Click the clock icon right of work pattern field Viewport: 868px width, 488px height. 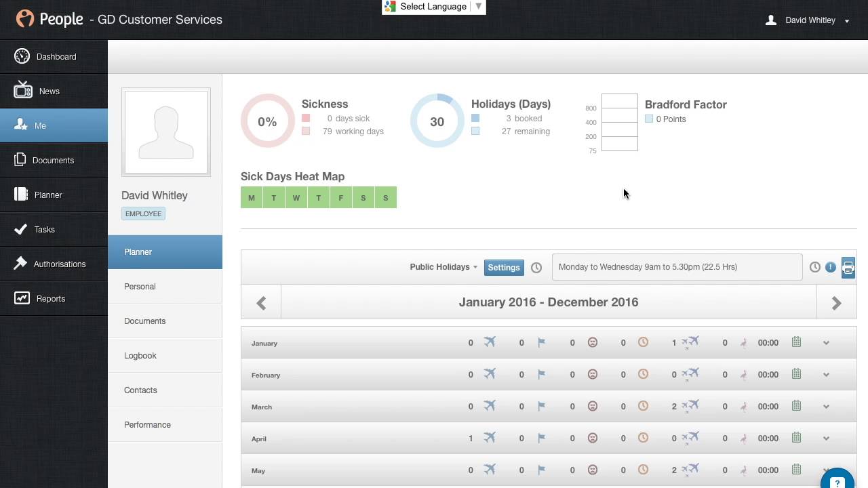click(815, 267)
